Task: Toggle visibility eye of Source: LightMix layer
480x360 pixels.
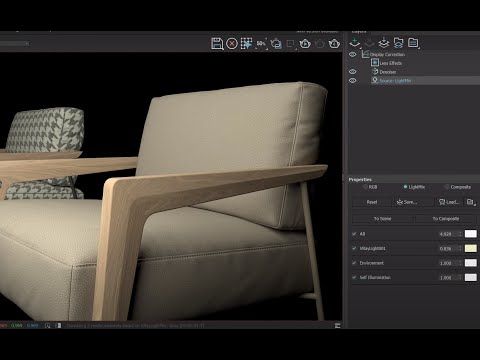Action: (353, 80)
